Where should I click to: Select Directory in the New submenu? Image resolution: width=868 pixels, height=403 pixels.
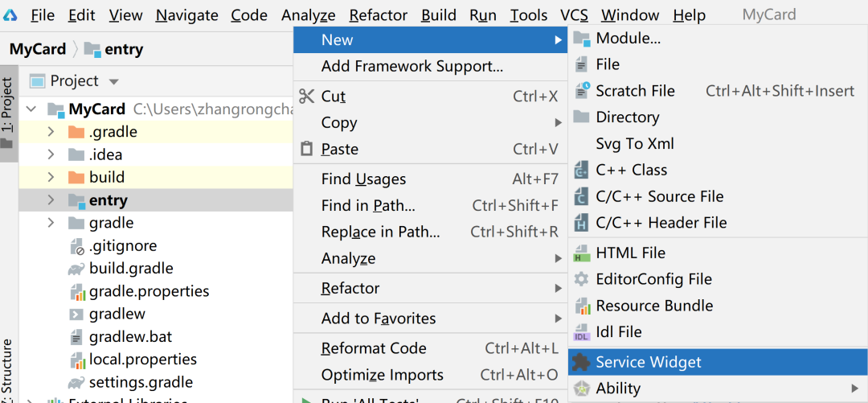(x=627, y=117)
